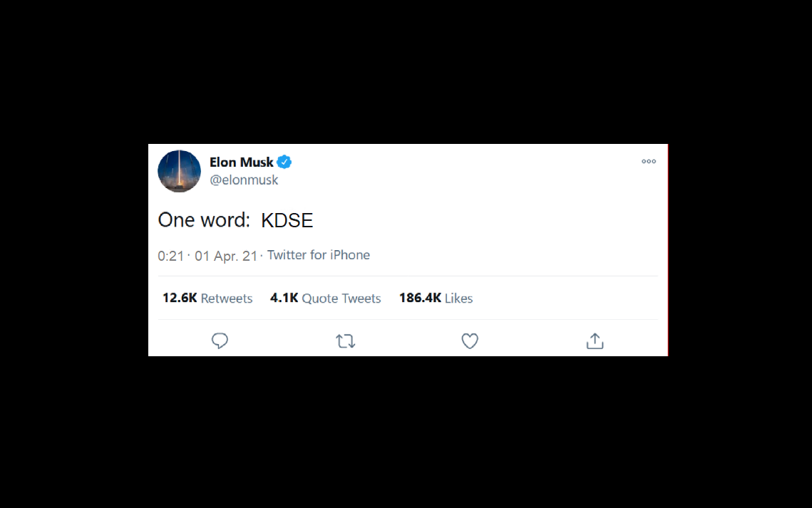Open the three-dot more options menu
Image resolution: width=812 pixels, height=508 pixels.
[x=649, y=162]
